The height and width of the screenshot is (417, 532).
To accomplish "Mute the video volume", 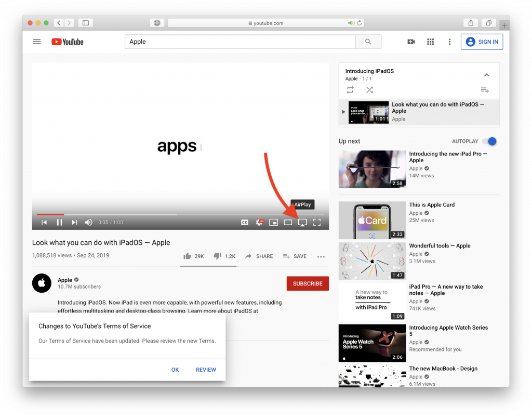I will click(88, 223).
